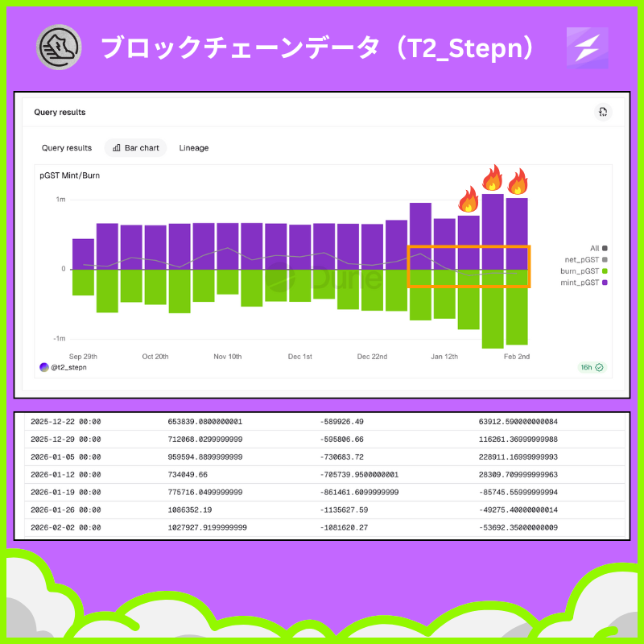Screen dimensions: 644x644
Task: Toggle burn_pGST series in legend
Action: [x=584, y=271]
